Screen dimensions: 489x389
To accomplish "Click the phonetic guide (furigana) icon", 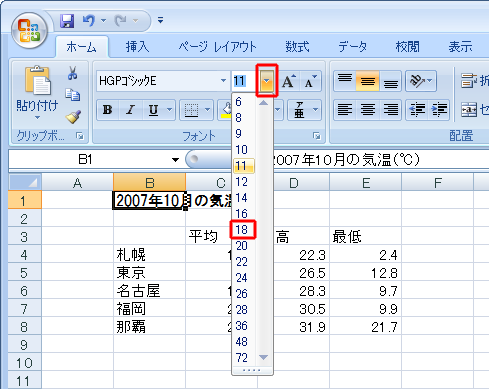I will click(x=299, y=110).
